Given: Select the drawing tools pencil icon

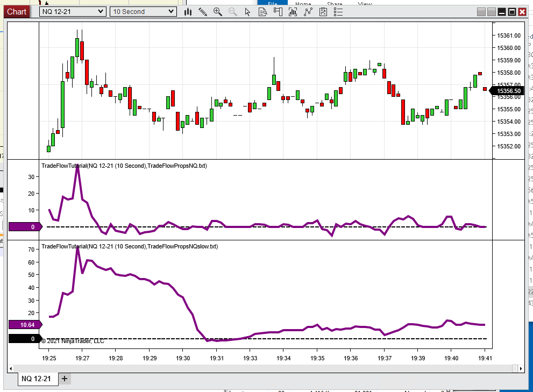Looking at the screenshot, I should (x=203, y=12).
